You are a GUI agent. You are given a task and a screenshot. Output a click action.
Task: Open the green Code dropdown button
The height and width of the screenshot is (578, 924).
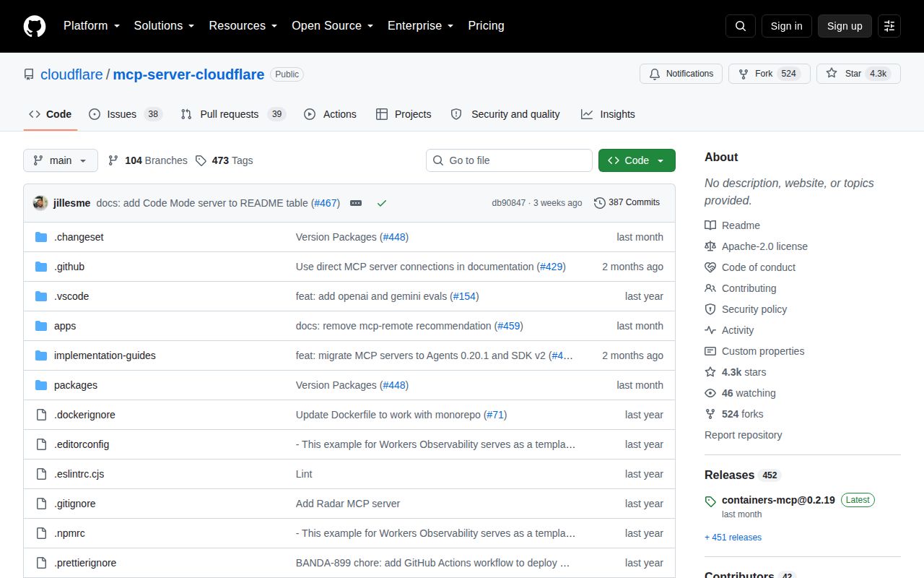pyautogui.click(x=637, y=160)
